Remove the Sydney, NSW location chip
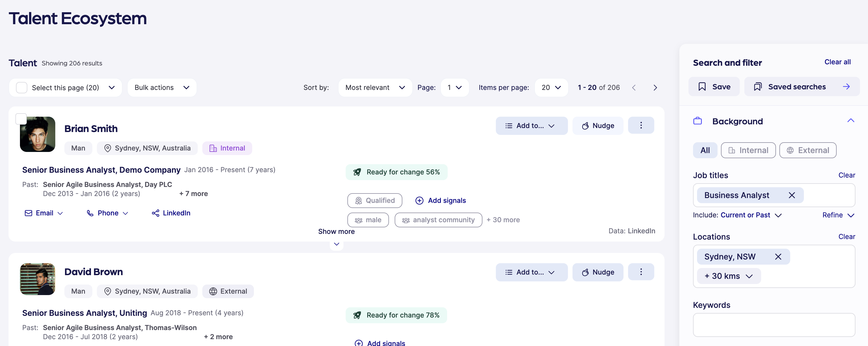This screenshot has height=346, width=868. 778,257
